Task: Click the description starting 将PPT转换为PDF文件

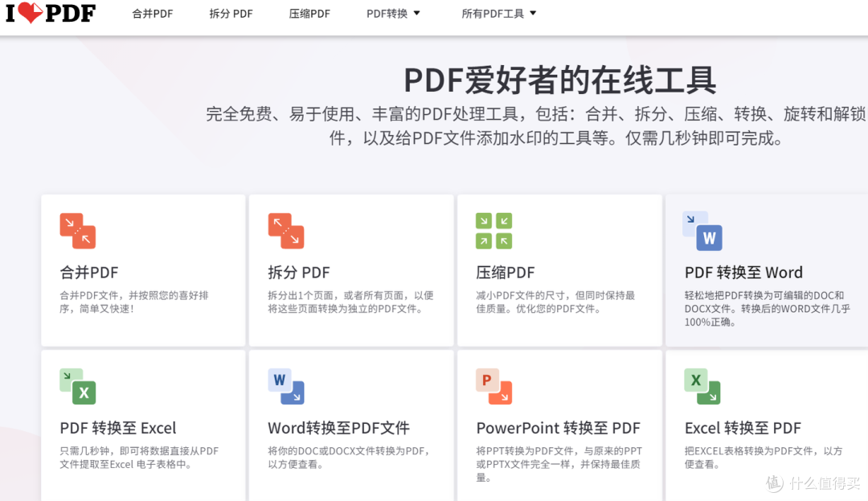Action: (559, 464)
